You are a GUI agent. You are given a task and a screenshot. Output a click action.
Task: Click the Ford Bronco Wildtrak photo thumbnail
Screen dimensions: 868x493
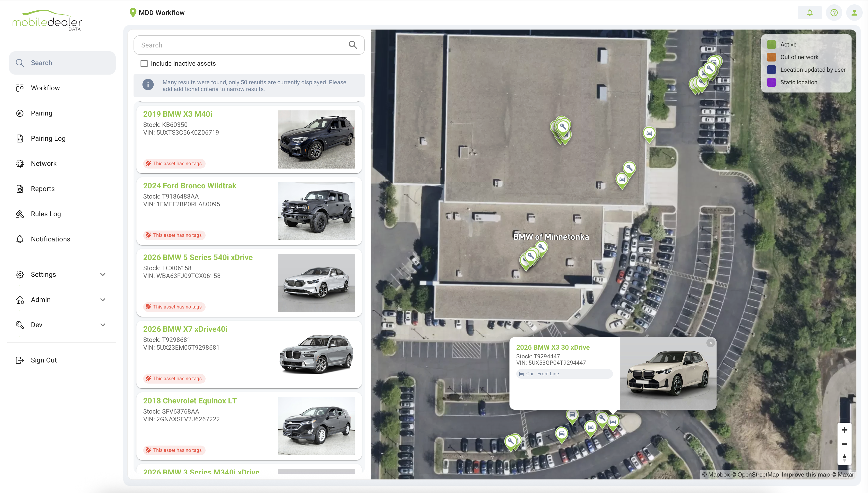[316, 211]
